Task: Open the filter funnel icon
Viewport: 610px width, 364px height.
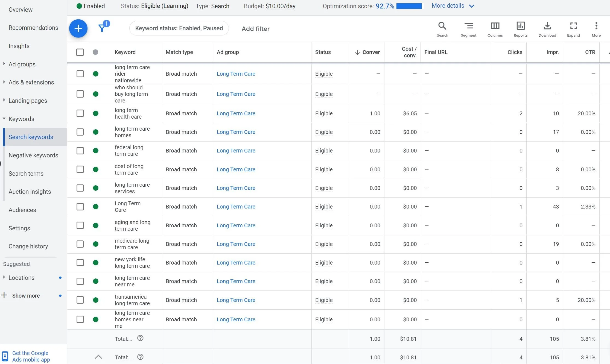Action: (102, 28)
